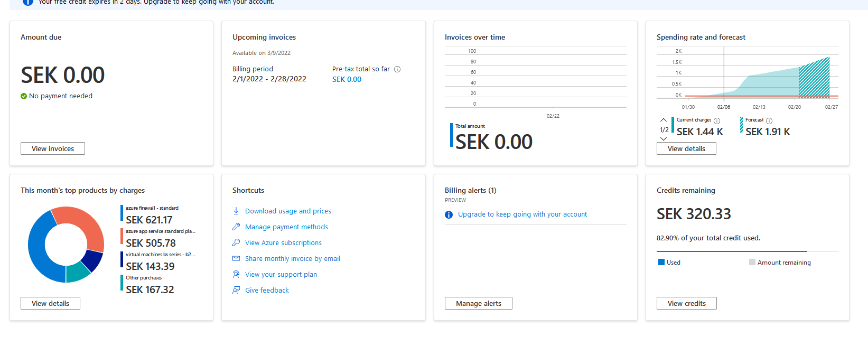Click info icon next to Pre-tax total
This screenshot has width=868, height=346.
point(397,69)
